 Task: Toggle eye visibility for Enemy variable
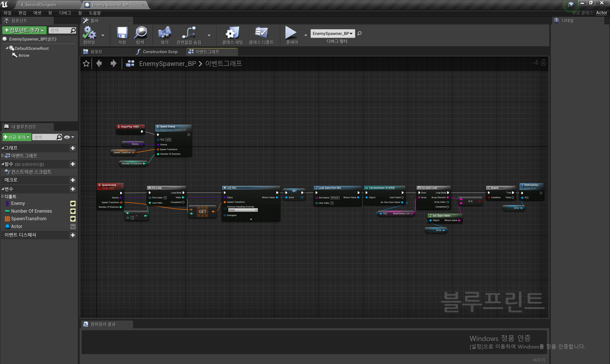point(73,203)
